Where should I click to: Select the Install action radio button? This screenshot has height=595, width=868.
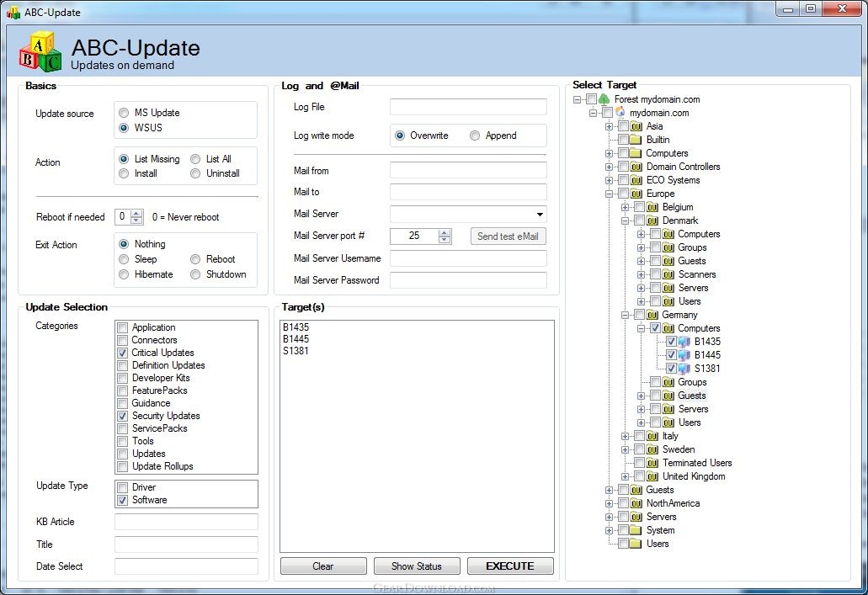[124, 174]
